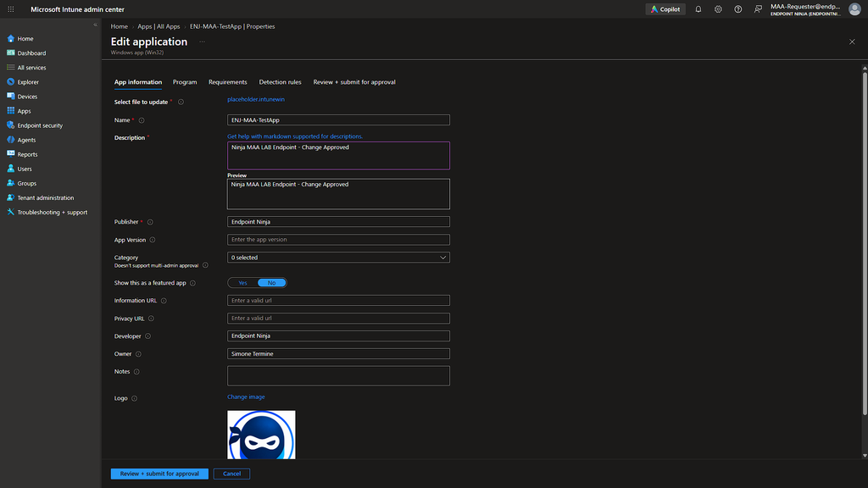Image resolution: width=868 pixels, height=488 pixels.
Task: Open portal settings gear icon
Action: tap(718, 9)
